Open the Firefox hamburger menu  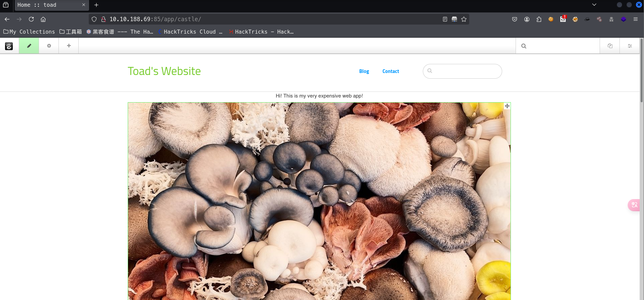click(636, 19)
